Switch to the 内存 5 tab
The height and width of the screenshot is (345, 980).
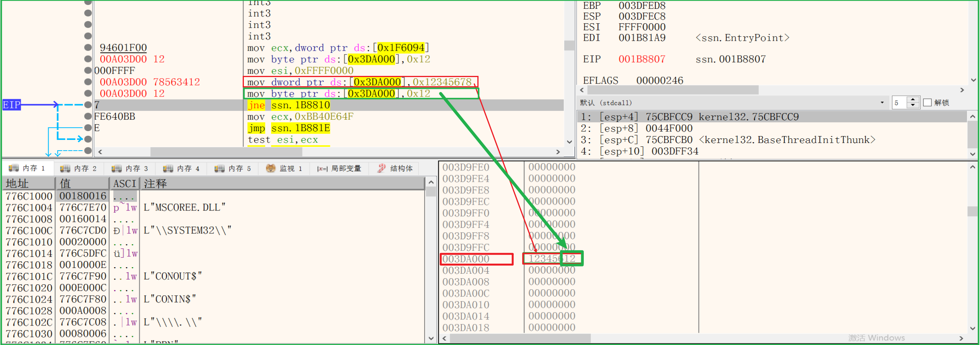[233, 168]
